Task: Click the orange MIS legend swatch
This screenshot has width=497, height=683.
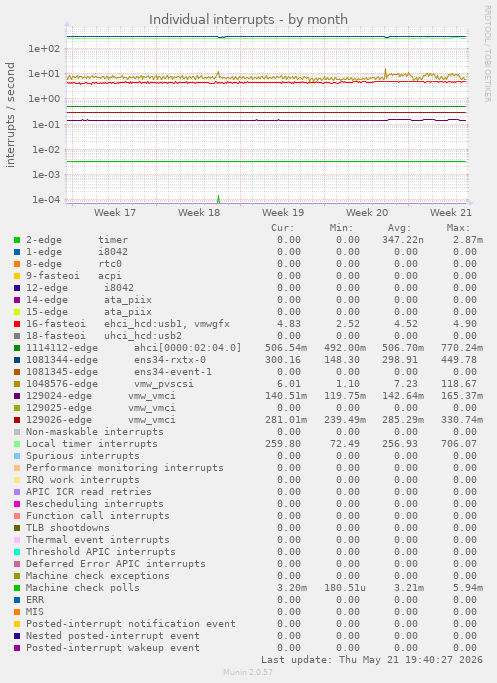Action: 17,612
